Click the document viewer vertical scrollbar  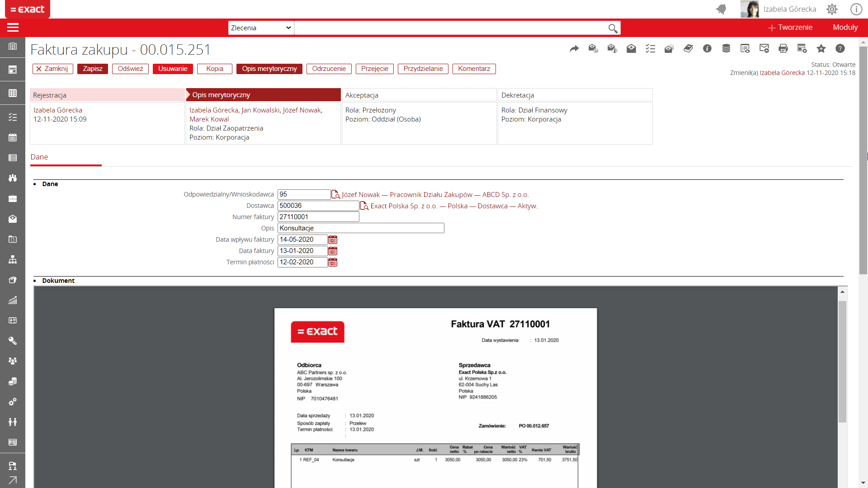click(842, 361)
